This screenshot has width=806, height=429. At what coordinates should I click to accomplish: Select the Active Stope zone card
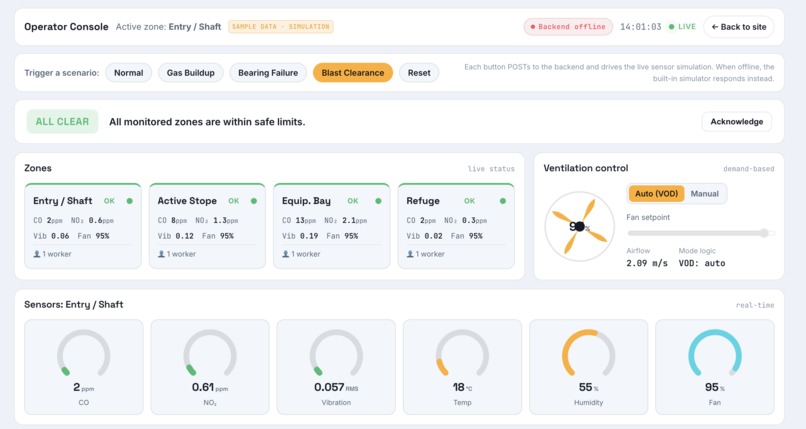(x=207, y=226)
